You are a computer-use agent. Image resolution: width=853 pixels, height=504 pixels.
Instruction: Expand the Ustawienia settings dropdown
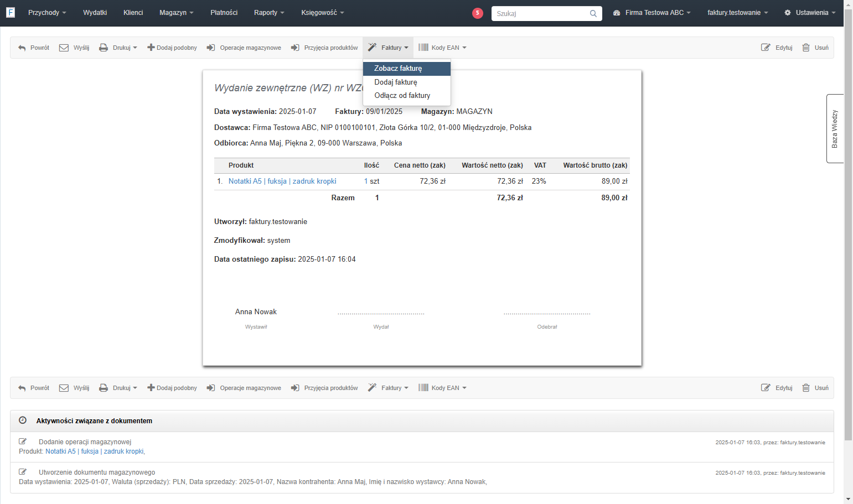click(810, 13)
